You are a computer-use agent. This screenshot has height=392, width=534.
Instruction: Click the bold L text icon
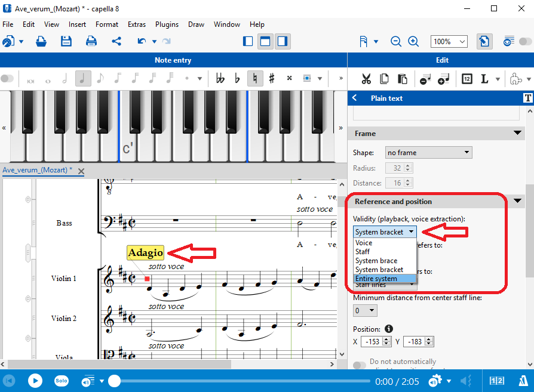click(484, 79)
